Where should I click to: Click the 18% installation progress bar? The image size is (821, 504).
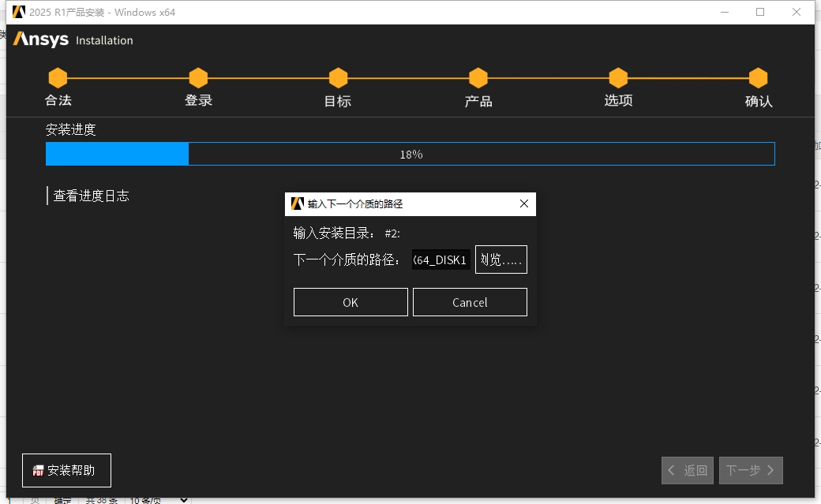pos(410,153)
